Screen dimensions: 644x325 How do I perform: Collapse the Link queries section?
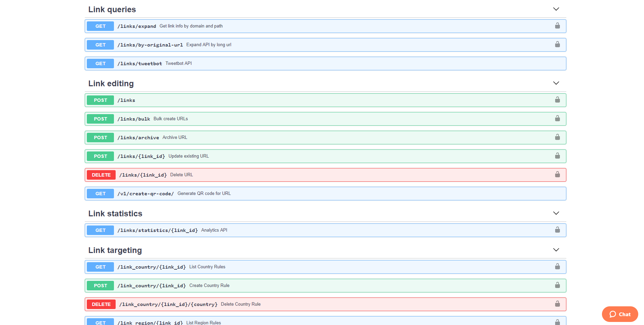pyautogui.click(x=556, y=9)
